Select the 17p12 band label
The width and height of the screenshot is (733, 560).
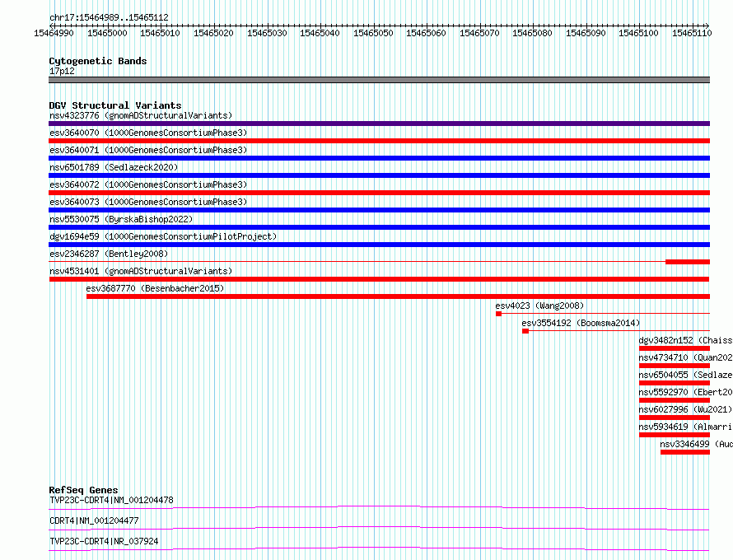[62, 71]
